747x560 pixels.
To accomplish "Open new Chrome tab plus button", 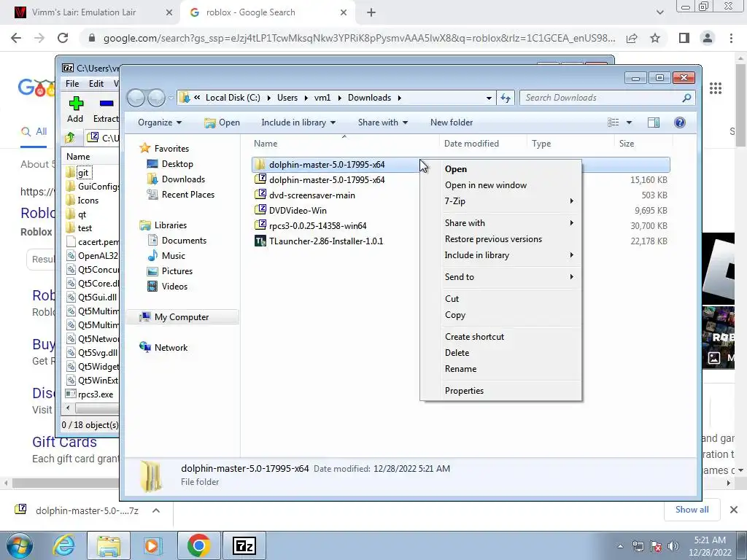I will coord(371,13).
